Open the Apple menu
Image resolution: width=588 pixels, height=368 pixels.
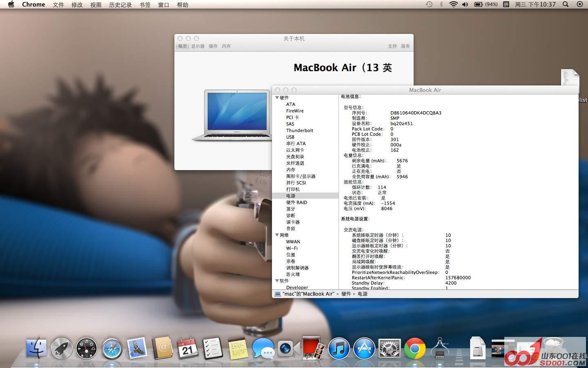(11, 4)
